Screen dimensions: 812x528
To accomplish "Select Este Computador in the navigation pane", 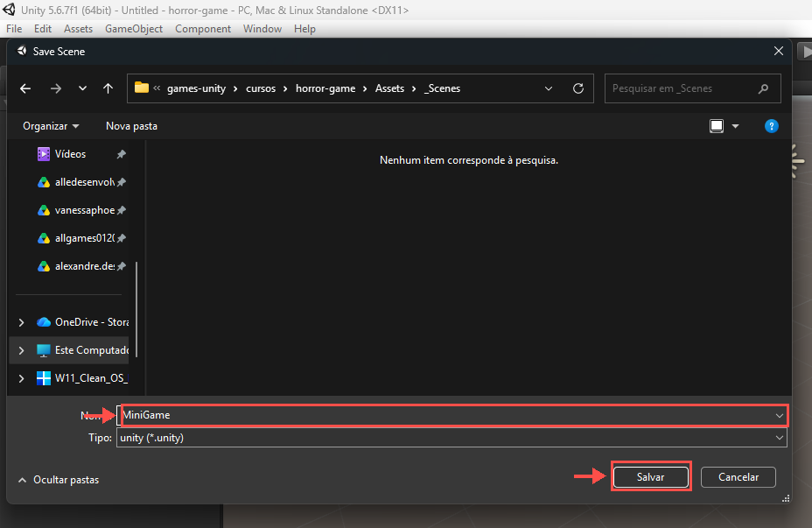I will [83, 350].
